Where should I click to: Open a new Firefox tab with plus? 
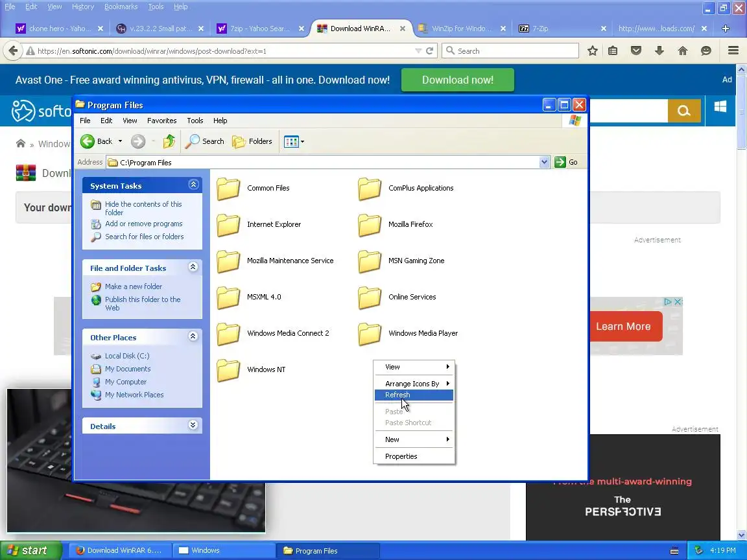click(x=726, y=29)
